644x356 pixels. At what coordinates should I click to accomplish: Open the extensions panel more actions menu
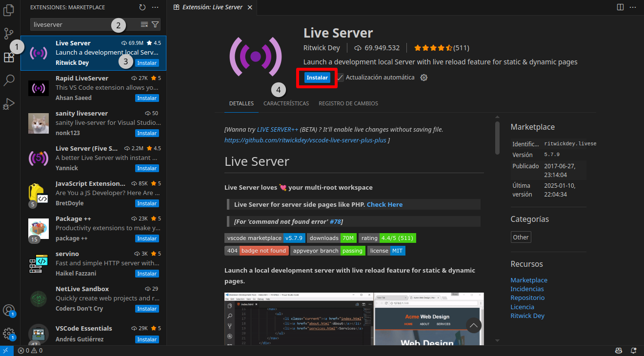(155, 7)
